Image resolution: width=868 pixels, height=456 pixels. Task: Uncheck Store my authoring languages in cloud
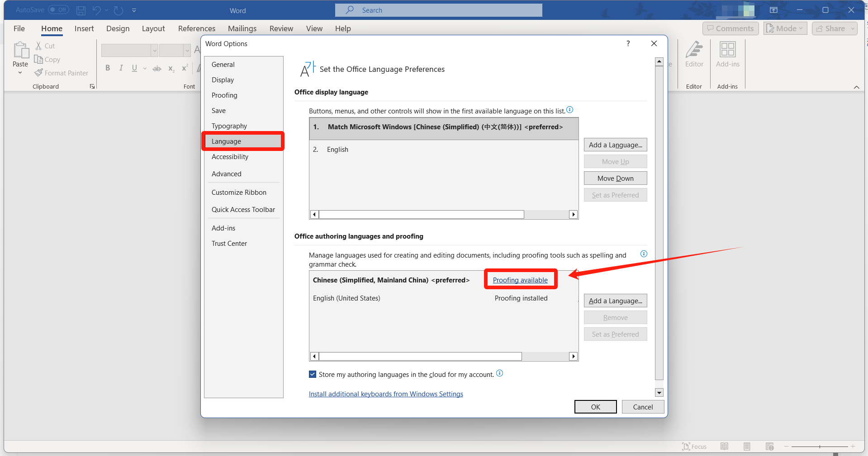[x=313, y=374]
